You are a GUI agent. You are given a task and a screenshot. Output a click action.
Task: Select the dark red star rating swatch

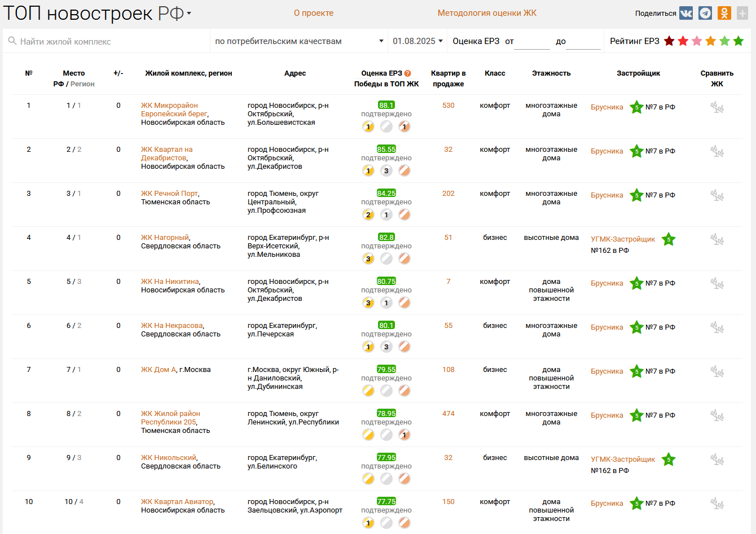(669, 41)
